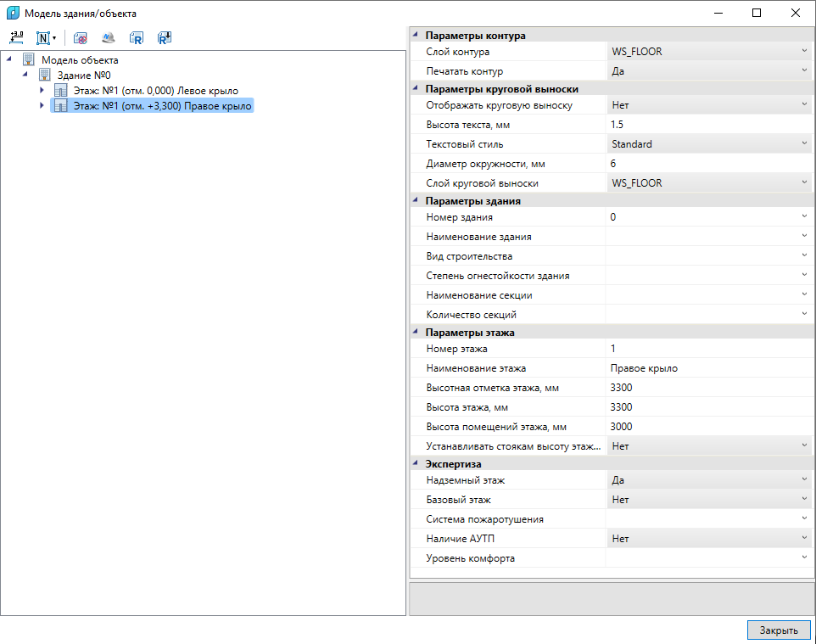Click the +3.0 floor elevation mark toolbar icon
816x644 pixels.
(17, 37)
